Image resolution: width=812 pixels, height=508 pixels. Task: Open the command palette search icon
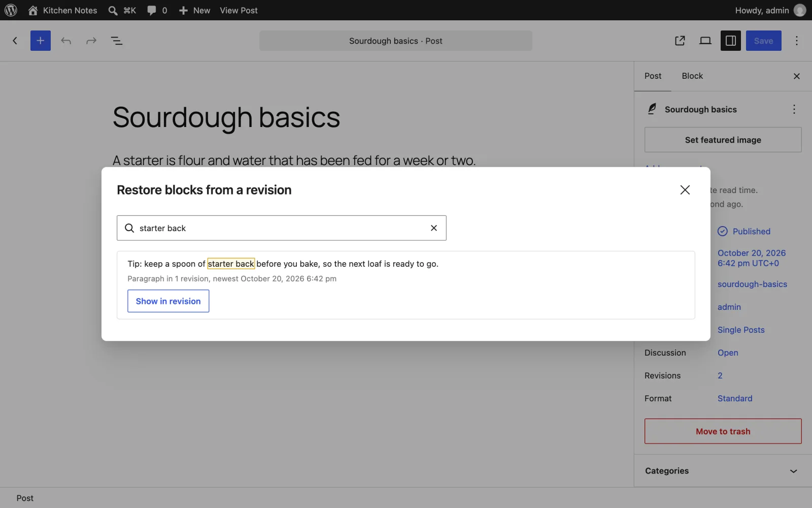pyautogui.click(x=122, y=10)
